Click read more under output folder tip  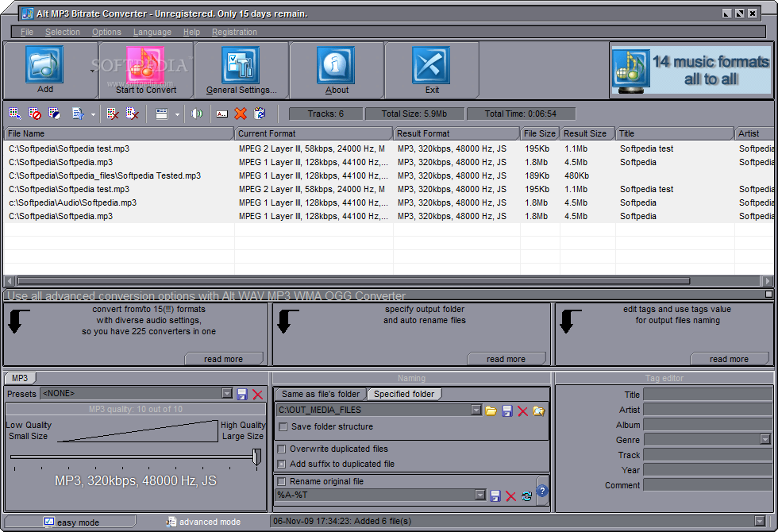[x=506, y=359]
